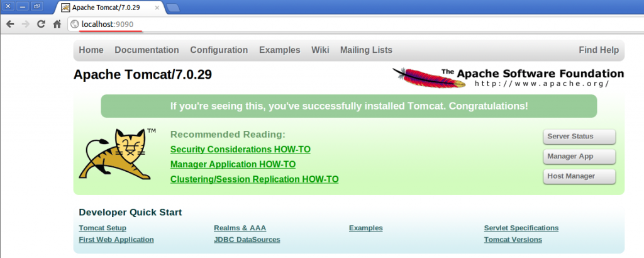
Task: Click the browser back arrow
Action: [10, 25]
